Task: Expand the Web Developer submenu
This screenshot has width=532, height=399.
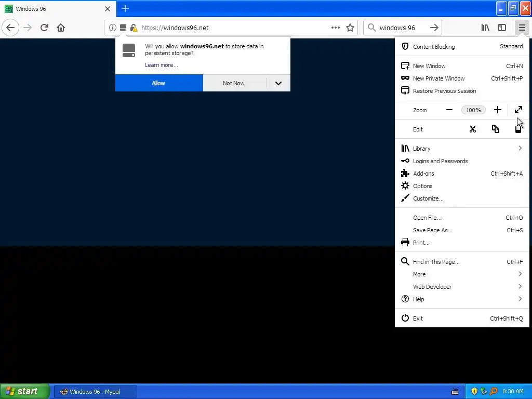Action: pos(462,287)
